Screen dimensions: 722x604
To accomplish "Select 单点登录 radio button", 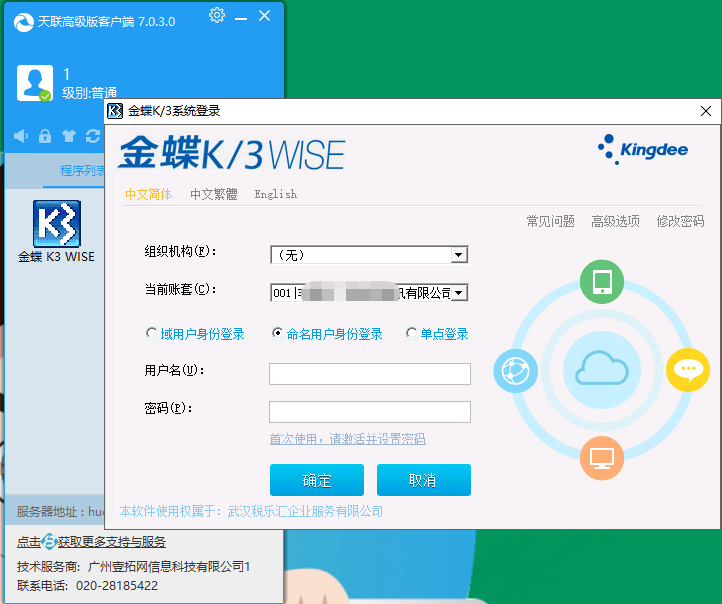I will 411,333.
